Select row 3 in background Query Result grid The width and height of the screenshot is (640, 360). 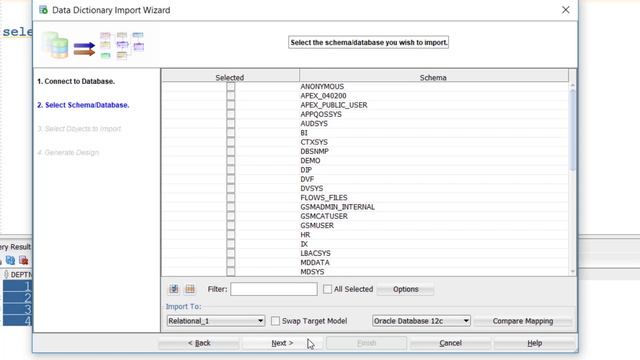[x=18, y=309]
